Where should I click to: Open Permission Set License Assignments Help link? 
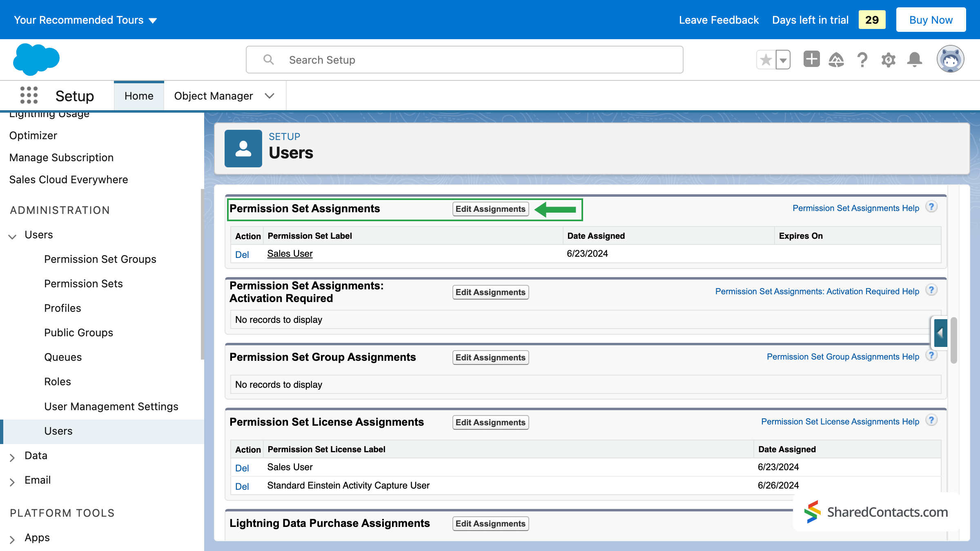click(x=840, y=422)
